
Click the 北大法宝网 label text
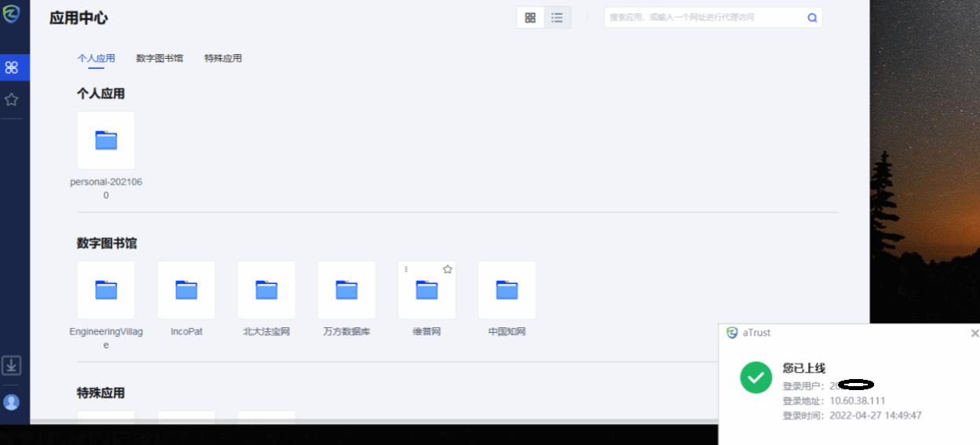266,332
